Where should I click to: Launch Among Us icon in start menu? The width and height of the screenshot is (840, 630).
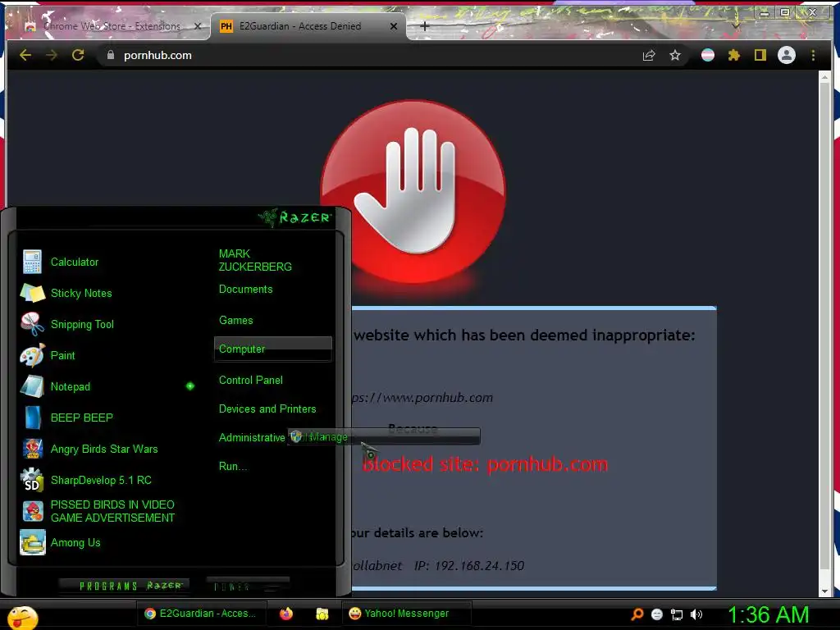tap(32, 542)
